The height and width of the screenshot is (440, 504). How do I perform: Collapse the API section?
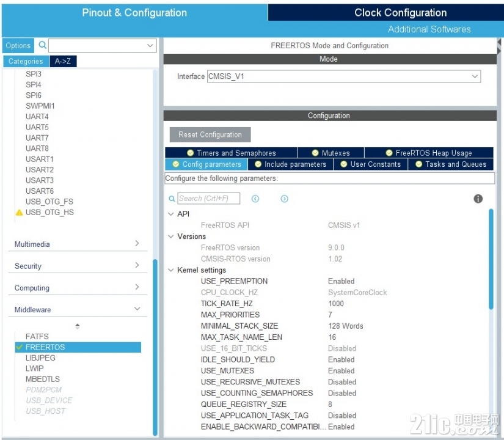[x=170, y=214]
